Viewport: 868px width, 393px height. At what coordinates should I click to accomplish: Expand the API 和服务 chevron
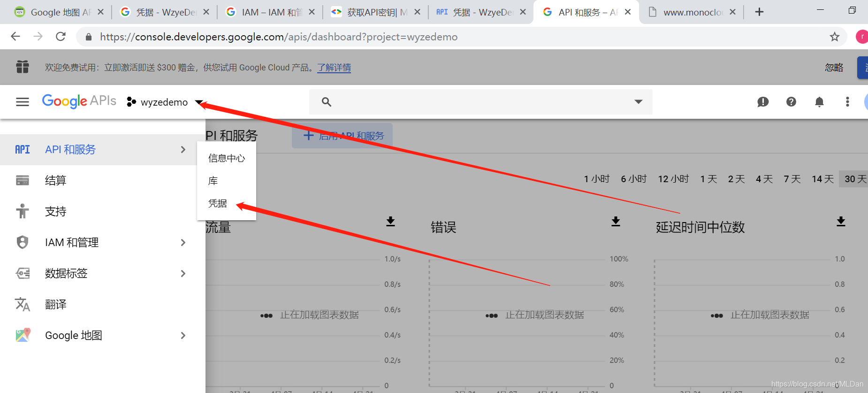183,149
